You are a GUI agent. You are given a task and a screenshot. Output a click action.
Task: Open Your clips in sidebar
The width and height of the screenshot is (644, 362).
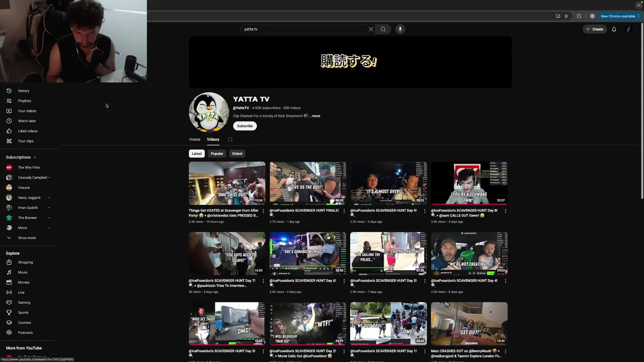26,141
